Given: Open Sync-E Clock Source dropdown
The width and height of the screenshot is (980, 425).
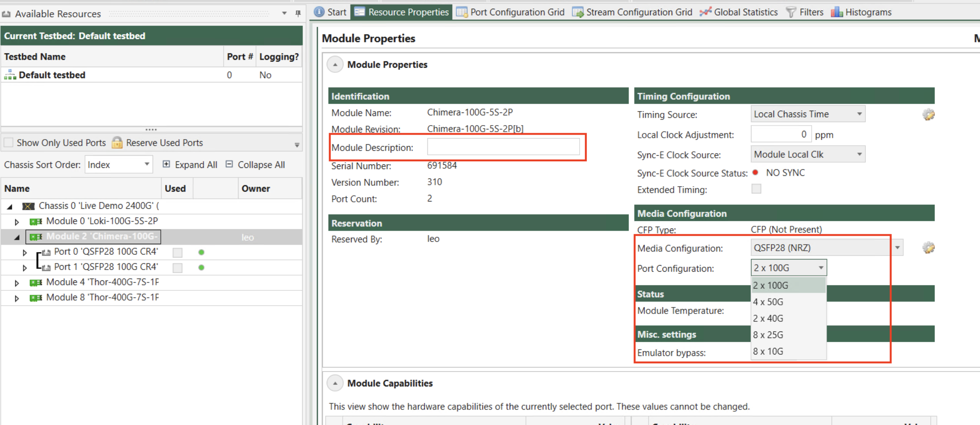Looking at the screenshot, I should [808, 155].
